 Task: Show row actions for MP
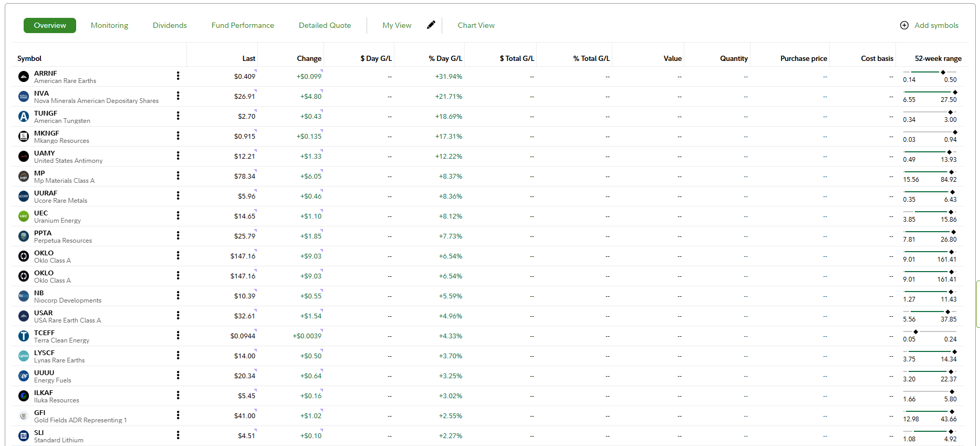click(178, 175)
